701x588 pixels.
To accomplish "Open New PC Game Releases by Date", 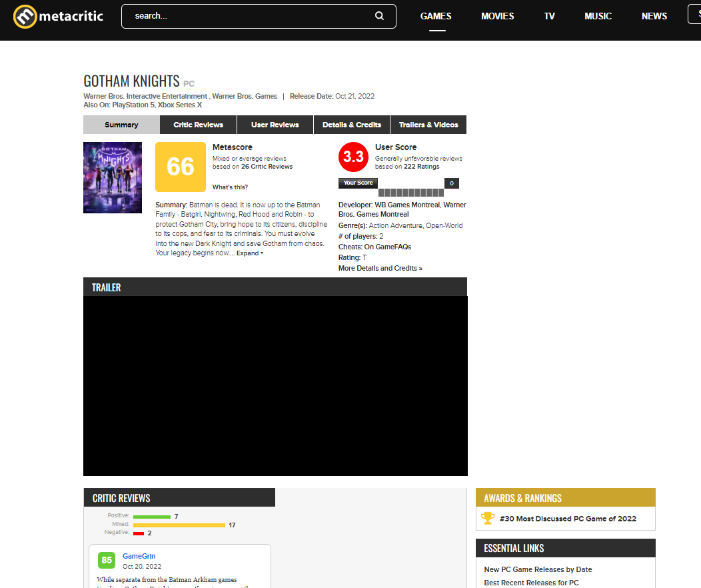I will 538,569.
